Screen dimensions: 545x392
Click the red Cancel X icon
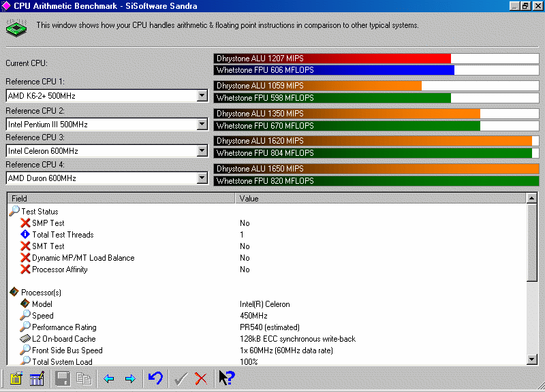tap(201, 378)
